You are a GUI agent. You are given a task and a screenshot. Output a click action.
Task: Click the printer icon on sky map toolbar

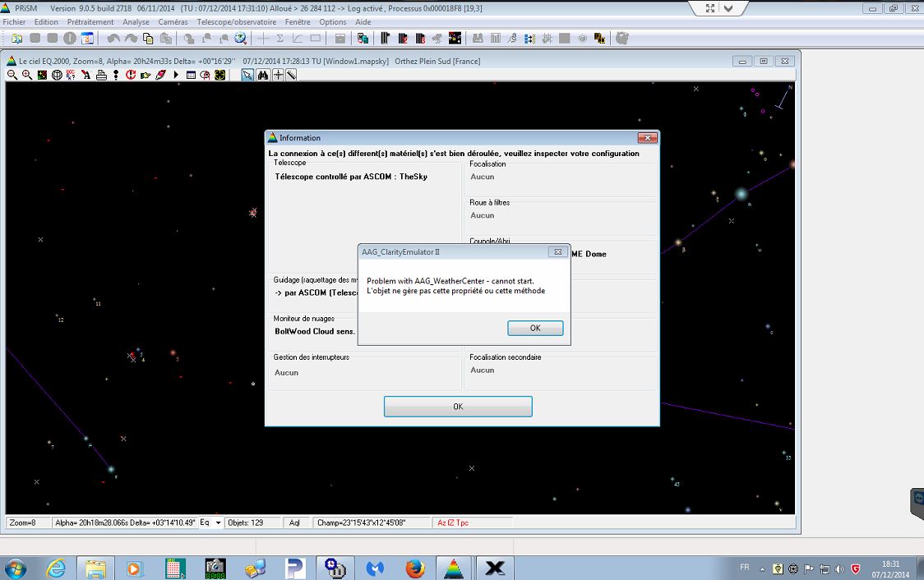click(x=101, y=75)
